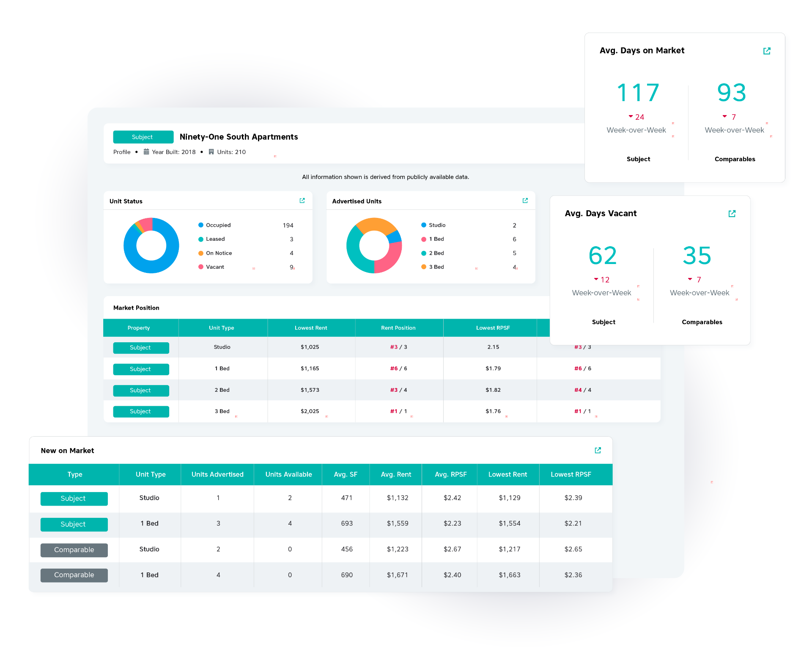The height and width of the screenshot is (652, 812).
Task: Click the Year Built calendar icon
Action: (x=146, y=151)
